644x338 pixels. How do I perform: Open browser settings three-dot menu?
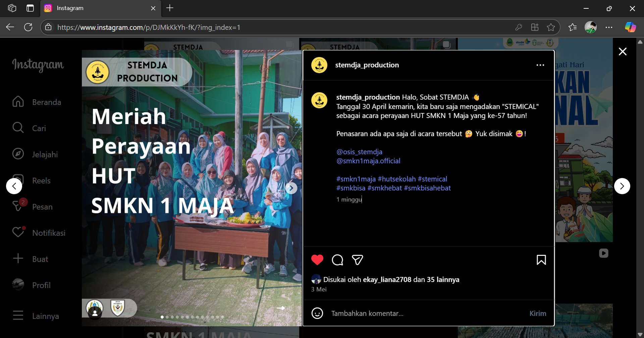[609, 27]
